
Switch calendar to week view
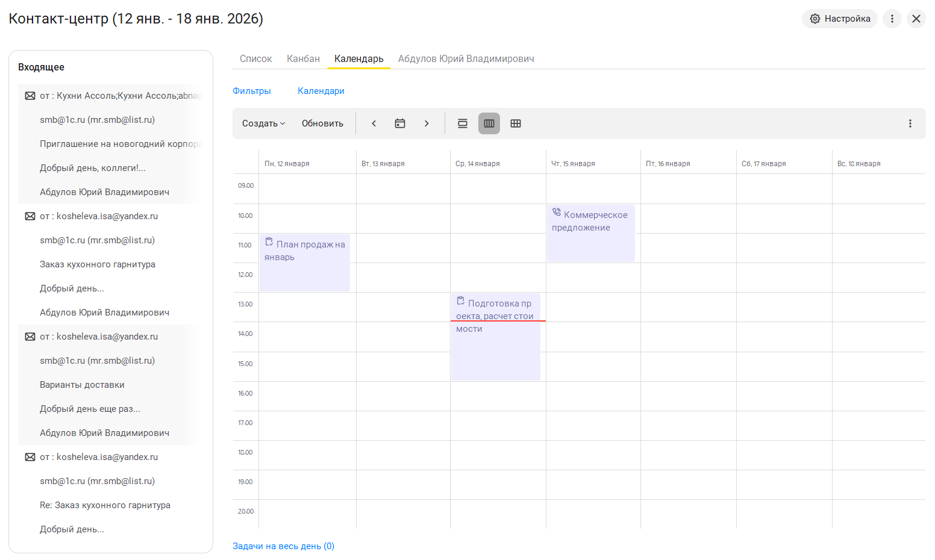pyautogui.click(x=489, y=123)
